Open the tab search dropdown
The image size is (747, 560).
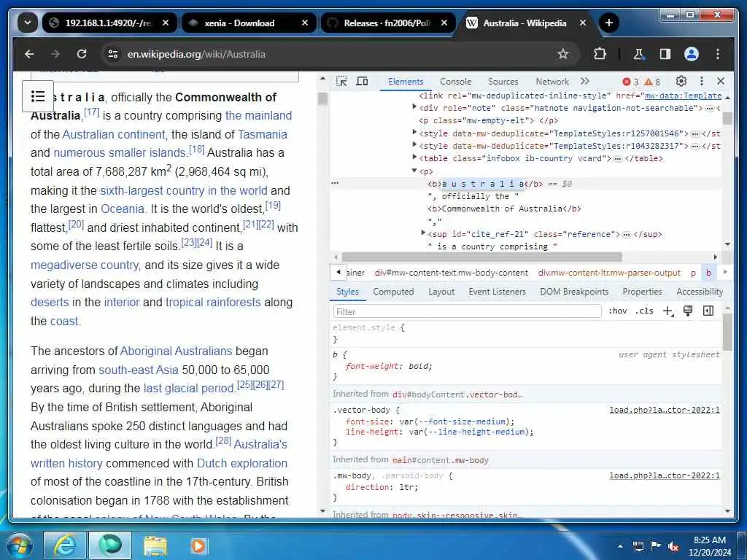tap(28, 23)
